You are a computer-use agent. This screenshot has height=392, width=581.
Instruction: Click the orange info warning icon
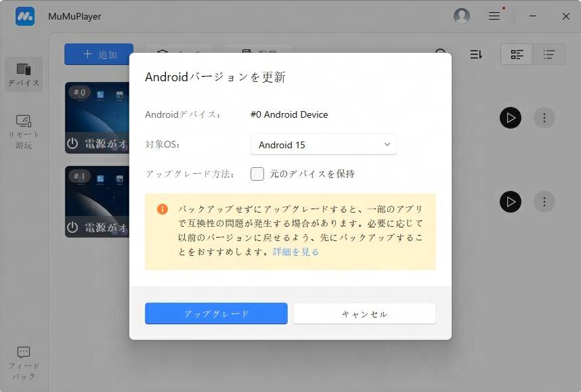[163, 209]
